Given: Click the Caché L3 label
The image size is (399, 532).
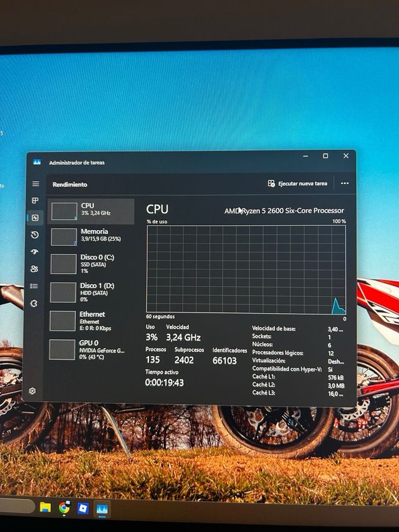Looking at the screenshot, I should coord(264,393).
